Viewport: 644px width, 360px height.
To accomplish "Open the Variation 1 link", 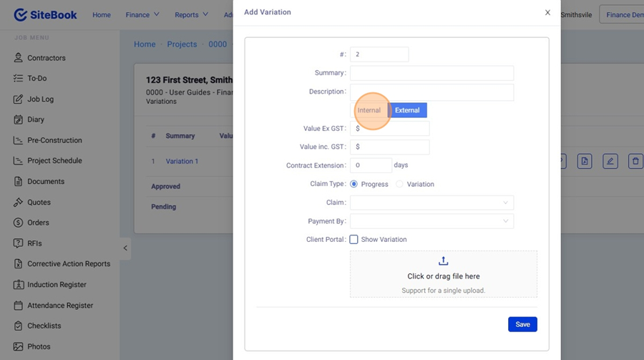I will click(182, 162).
